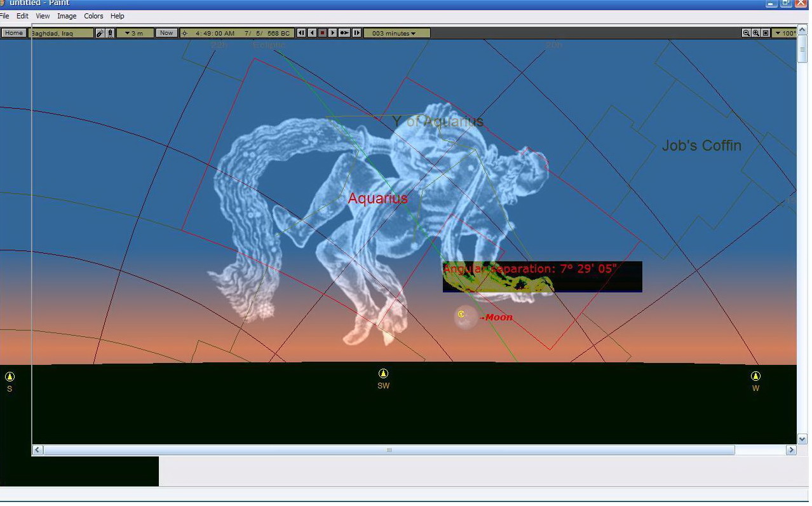Click the S compass marker on horizon
The image size is (812, 506).
[x=10, y=376]
